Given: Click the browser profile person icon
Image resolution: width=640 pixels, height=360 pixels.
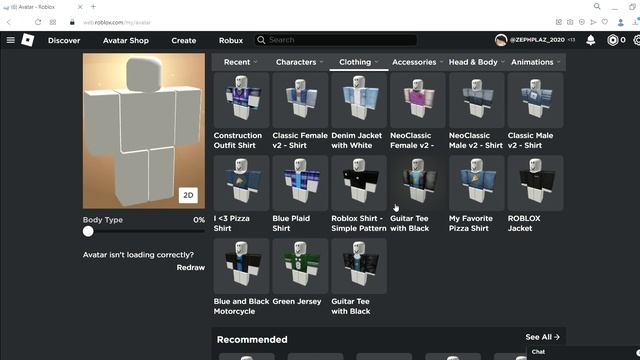Looking at the screenshot, I should click(x=620, y=22).
